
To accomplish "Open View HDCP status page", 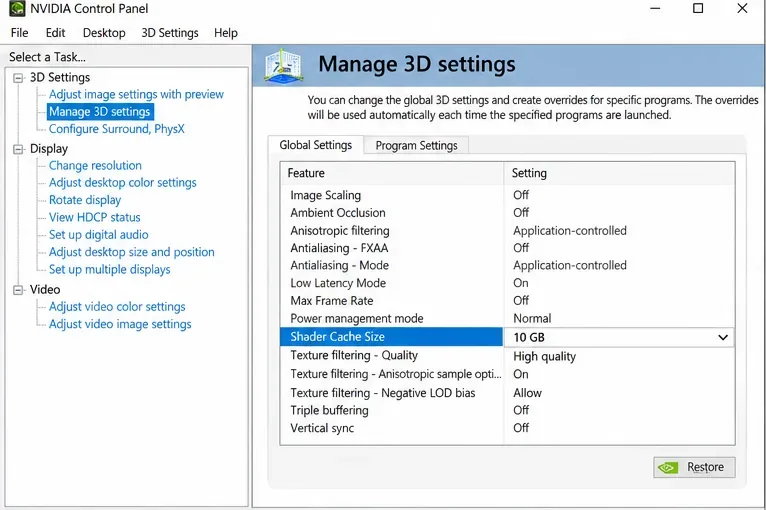I will click(x=95, y=217).
